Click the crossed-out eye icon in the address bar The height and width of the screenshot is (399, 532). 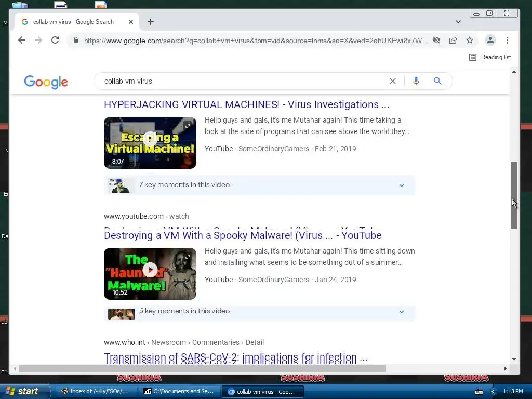coord(436,41)
